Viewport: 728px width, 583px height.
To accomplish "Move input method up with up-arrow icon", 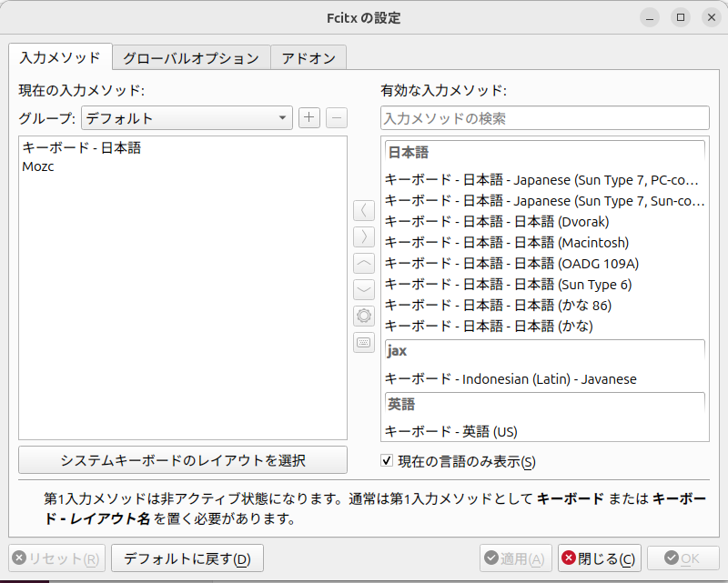I will click(x=363, y=263).
